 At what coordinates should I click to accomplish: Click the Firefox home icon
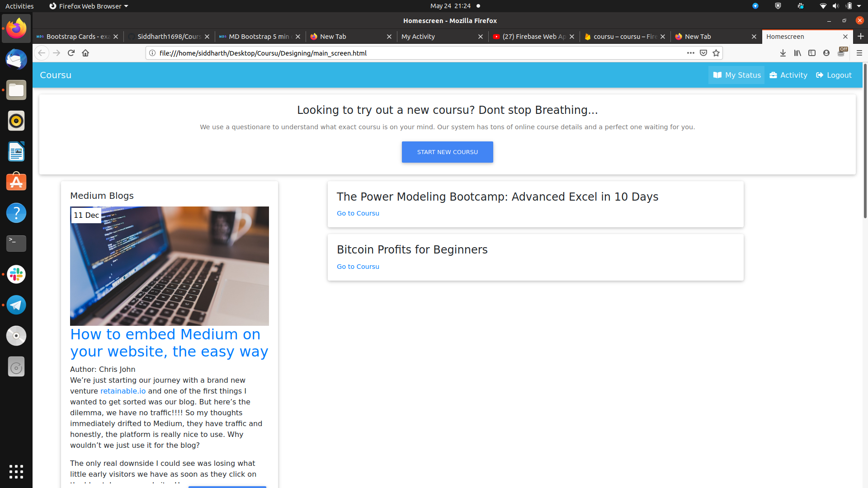point(85,53)
